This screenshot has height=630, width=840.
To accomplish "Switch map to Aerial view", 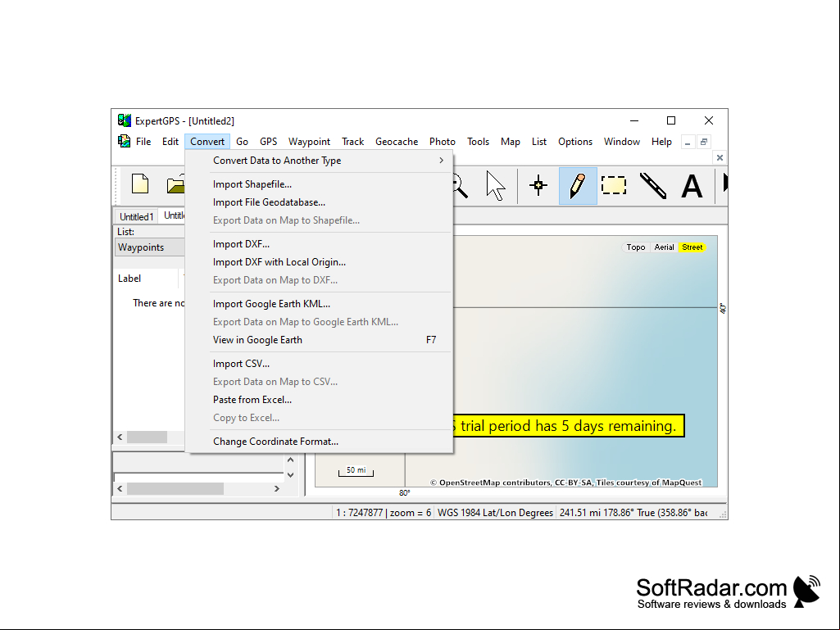I will coord(664,247).
